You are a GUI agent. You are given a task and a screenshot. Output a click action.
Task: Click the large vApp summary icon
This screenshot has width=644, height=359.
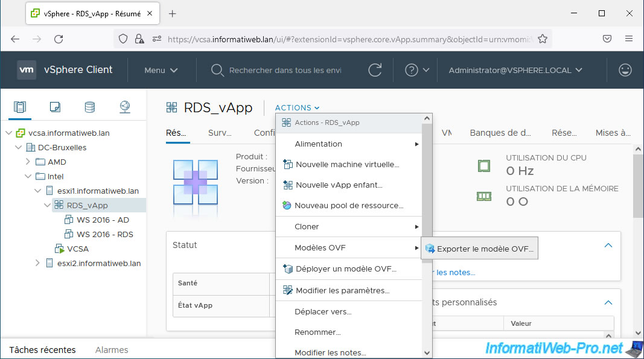click(196, 182)
